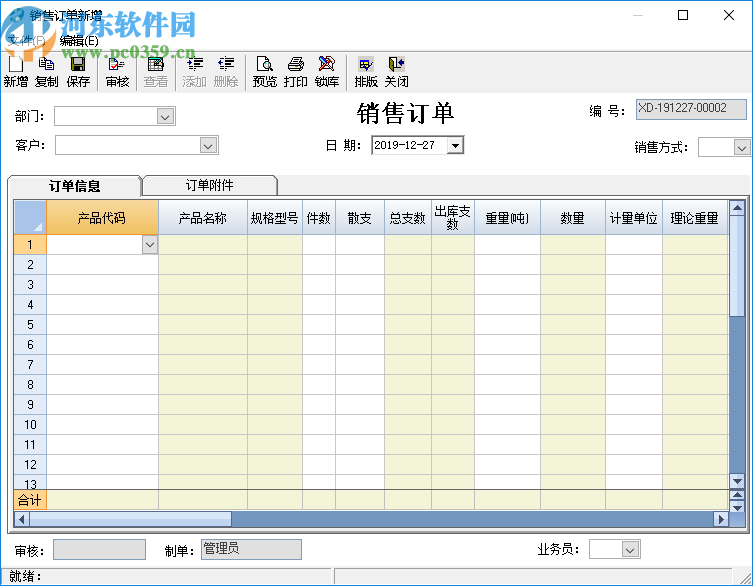Viewport: 753px width, 586px height.
Task: Expand the 客户 customer dropdown
Action: (x=208, y=146)
